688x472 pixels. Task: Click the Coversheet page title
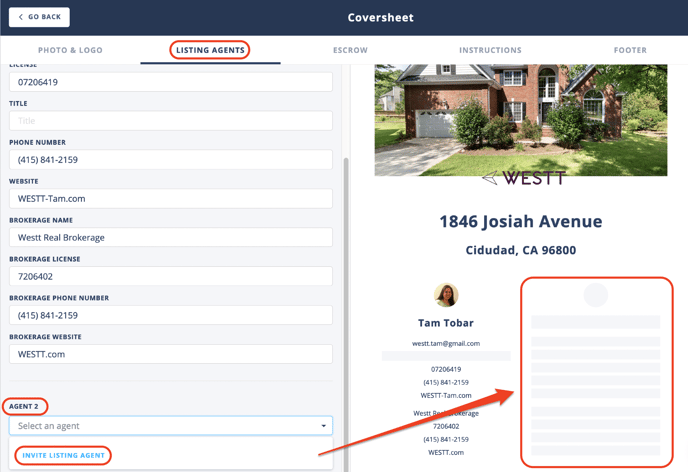(380, 18)
